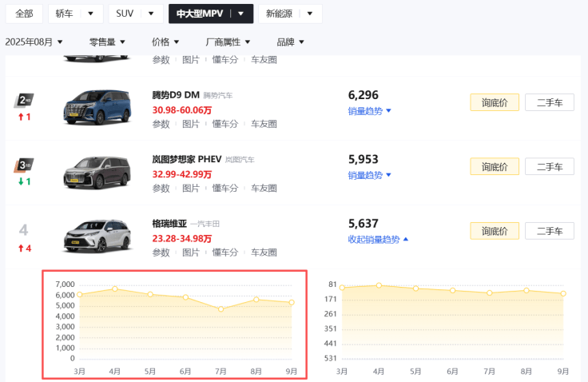Open the 品牌 filter dropdown

290,42
